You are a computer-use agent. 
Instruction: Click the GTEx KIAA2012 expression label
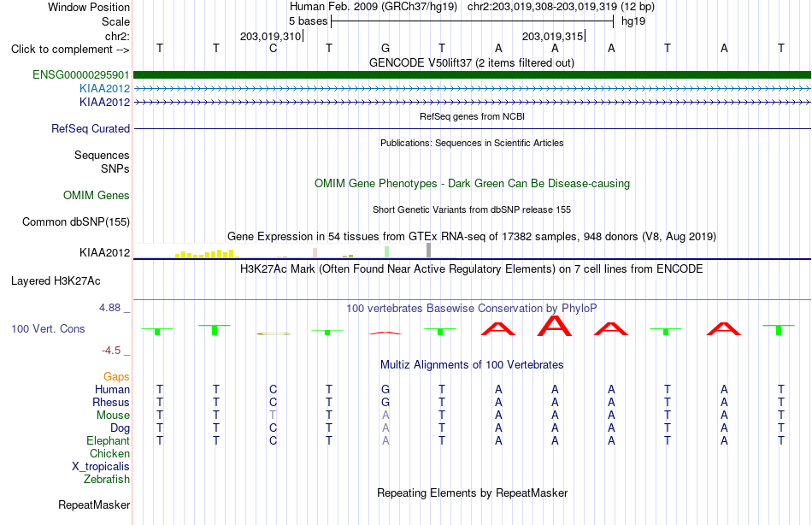pyautogui.click(x=104, y=252)
